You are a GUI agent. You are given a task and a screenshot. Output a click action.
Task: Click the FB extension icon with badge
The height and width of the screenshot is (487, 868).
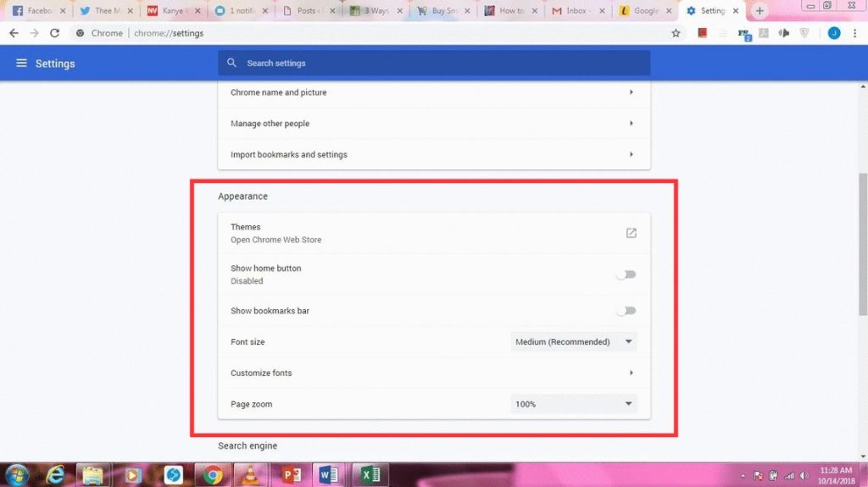pyautogui.click(x=744, y=35)
